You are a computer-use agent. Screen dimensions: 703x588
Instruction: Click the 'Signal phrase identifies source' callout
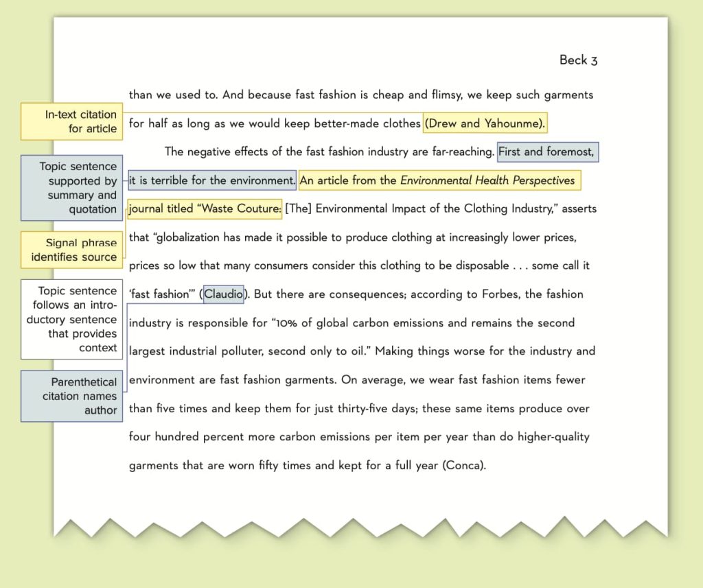pyautogui.click(x=71, y=250)
